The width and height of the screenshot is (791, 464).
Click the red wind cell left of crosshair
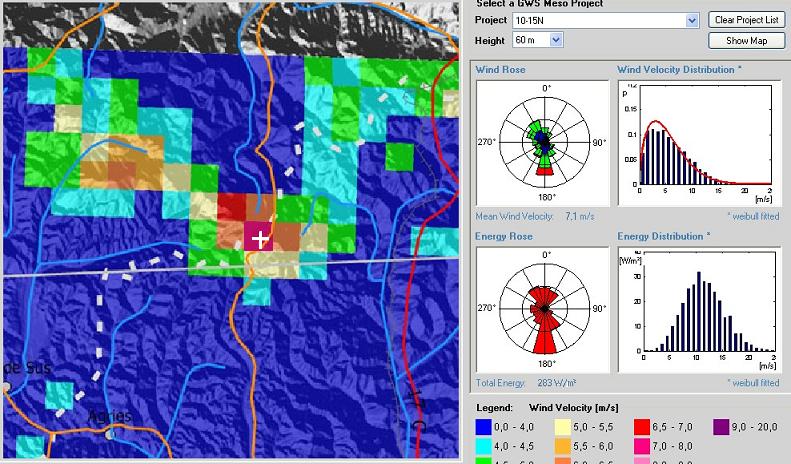pos(232,208)
